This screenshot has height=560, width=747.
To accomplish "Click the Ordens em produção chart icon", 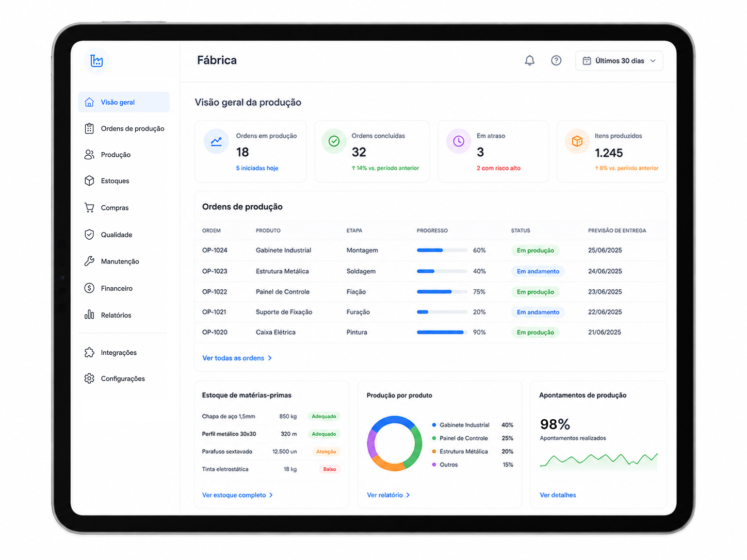I will pos(216,141).
